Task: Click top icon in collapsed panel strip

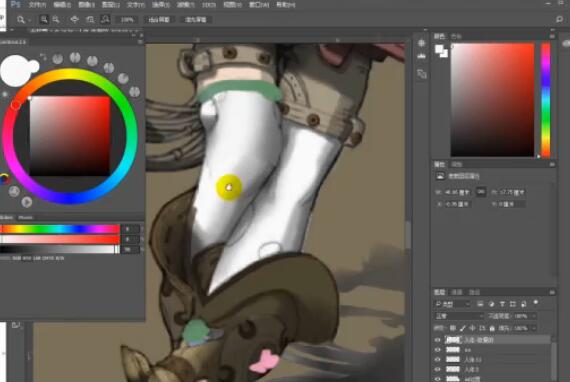Action: [x=421, y=43]
